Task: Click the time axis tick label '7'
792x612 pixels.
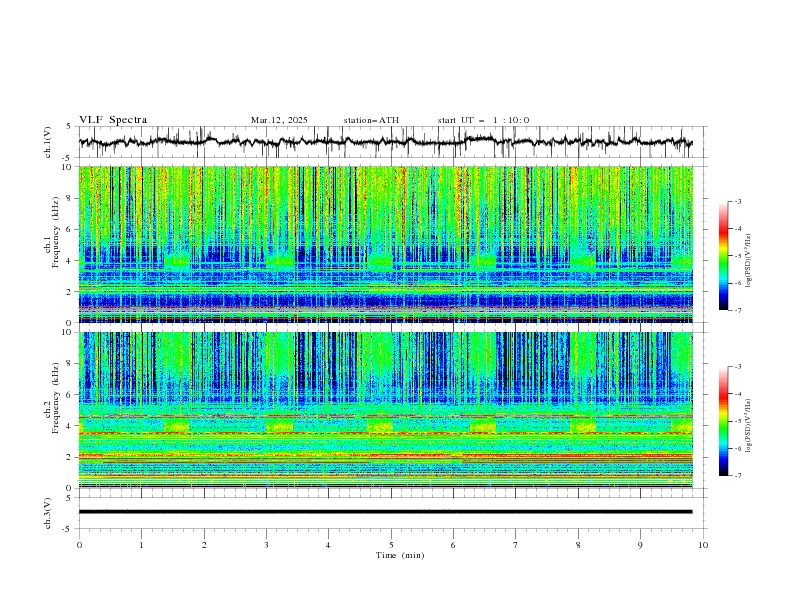Action: (516, 545)
